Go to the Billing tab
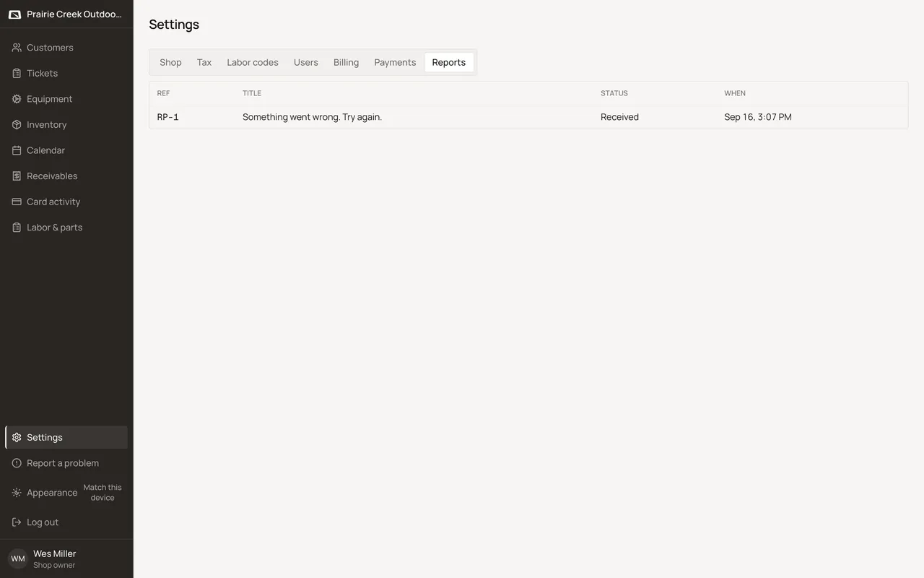 pos(346,62)
